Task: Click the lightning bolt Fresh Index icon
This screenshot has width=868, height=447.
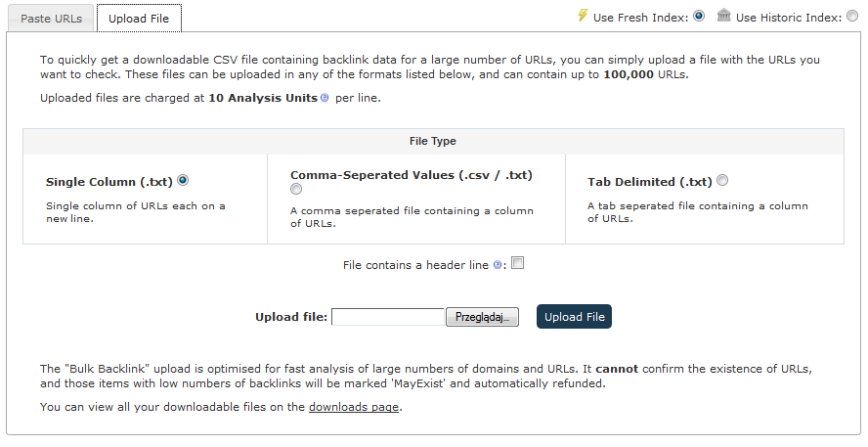Action: 583,16
